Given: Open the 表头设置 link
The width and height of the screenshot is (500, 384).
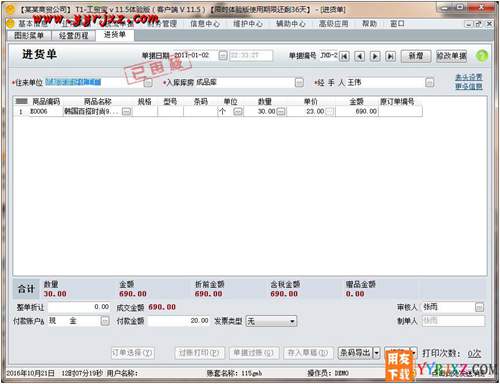Looking at the screenshot, I should (469, 77).
